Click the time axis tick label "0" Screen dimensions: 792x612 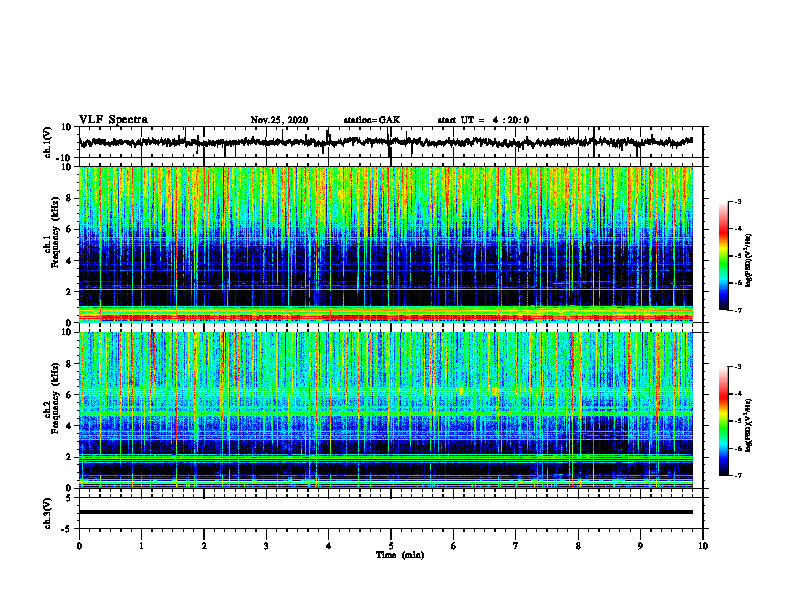coord(79,546)
